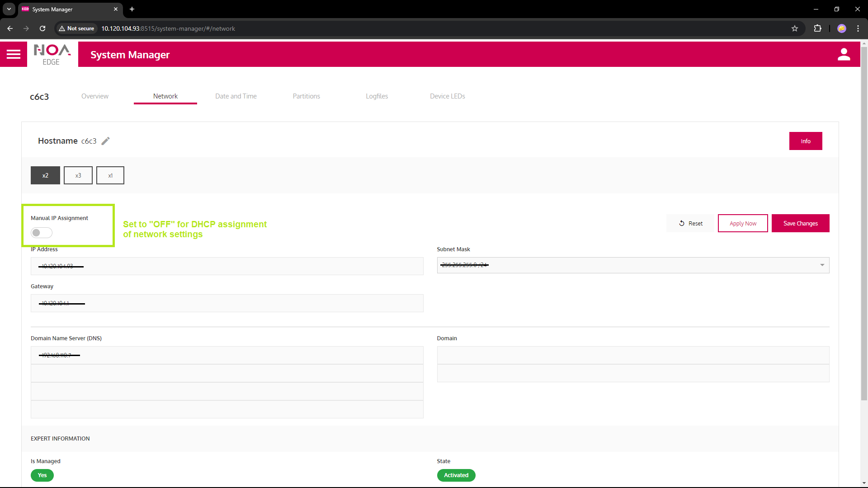Bookmark this page with star icon

[x=795, y=28]
